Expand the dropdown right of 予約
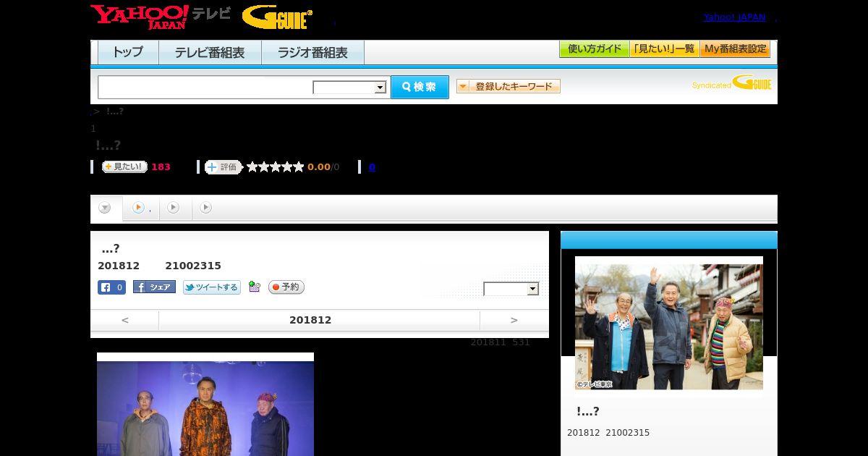The image size is (868, 456). [x=511, y=289]
